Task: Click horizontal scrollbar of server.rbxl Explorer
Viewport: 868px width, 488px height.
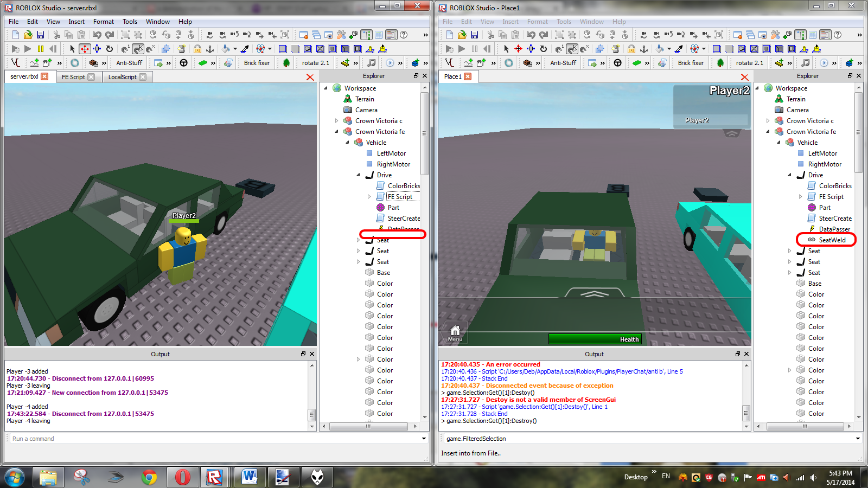Action: point(368,426)
